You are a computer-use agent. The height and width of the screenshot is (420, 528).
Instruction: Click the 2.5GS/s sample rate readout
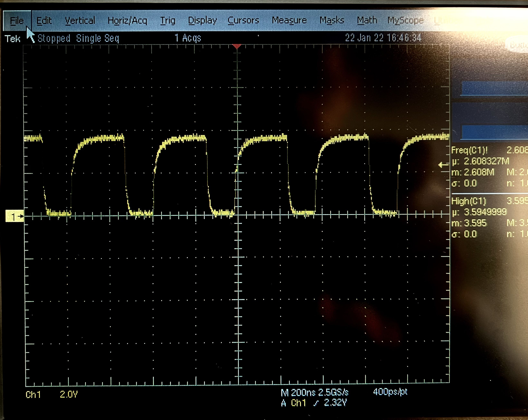click(333, 393)
